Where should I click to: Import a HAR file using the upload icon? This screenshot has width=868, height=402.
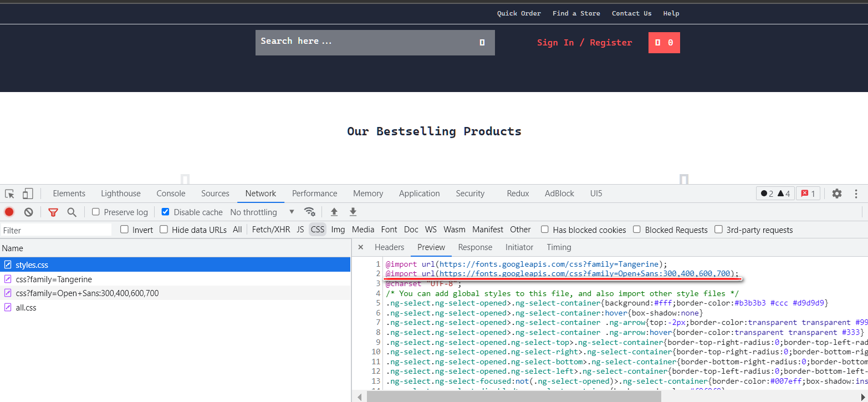334,212
